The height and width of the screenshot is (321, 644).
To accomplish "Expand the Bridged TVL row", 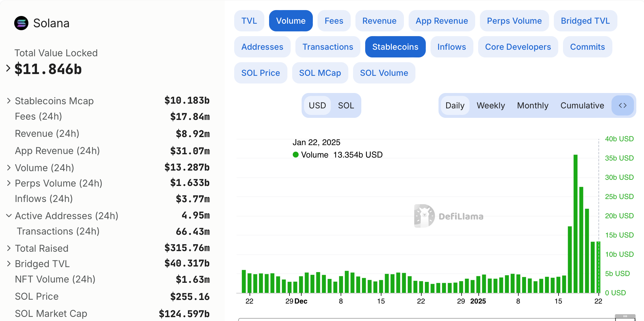I will pos(9,264).
